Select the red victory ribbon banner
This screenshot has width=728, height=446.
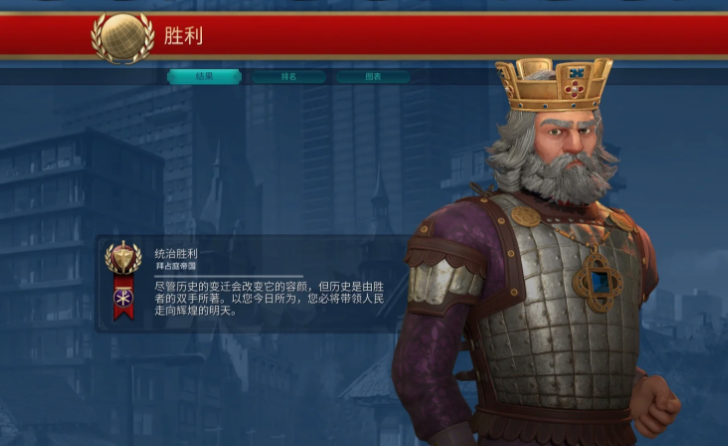(124, 297)
